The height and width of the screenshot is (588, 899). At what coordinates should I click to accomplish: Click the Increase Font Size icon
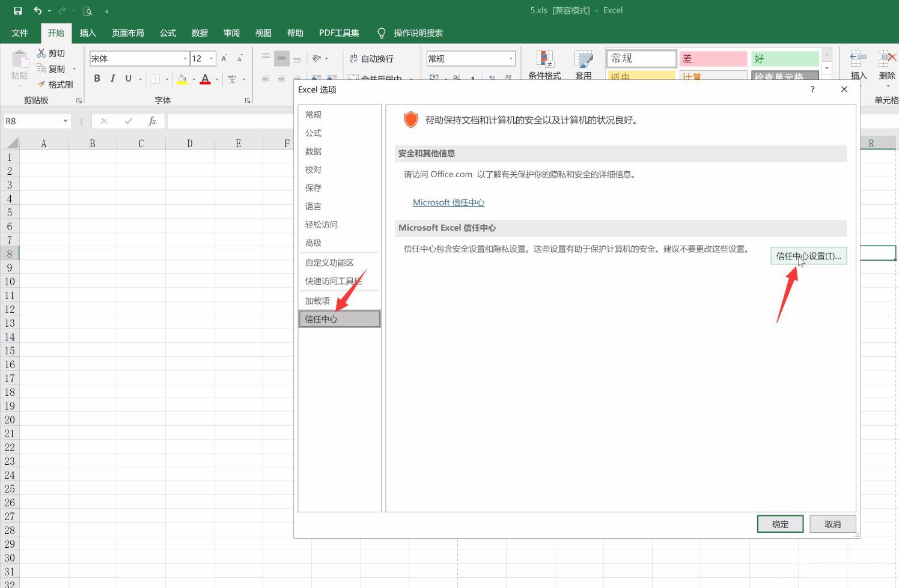coord(224,58)
